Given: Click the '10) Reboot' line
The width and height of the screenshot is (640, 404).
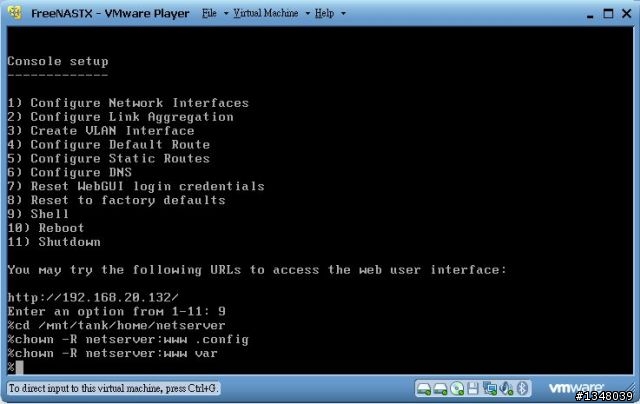Looking at the screenshot, I should 46,228.
